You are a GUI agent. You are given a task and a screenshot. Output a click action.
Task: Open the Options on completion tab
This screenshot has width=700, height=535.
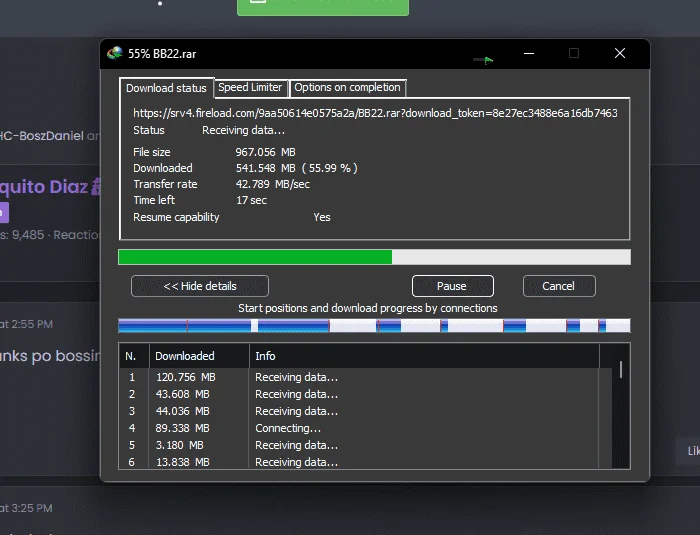pos(347,87)
